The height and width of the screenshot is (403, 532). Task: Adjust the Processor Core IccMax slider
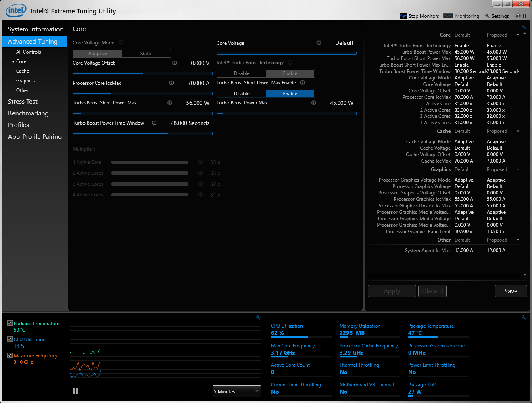pyautogui.click(x=142, y=94)
